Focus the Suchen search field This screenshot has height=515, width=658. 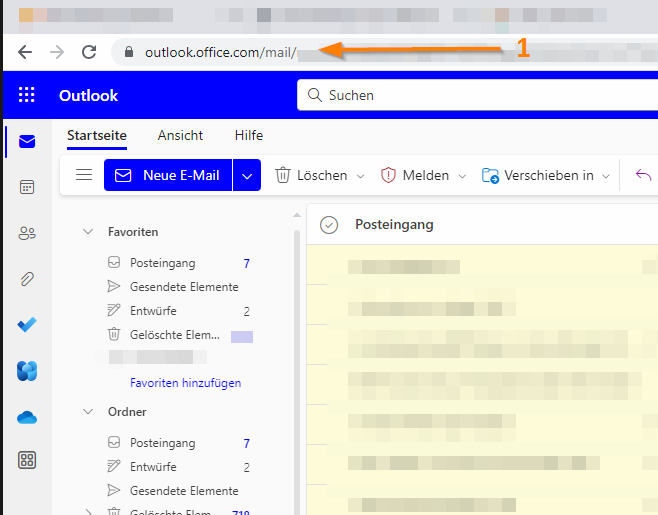478,95
